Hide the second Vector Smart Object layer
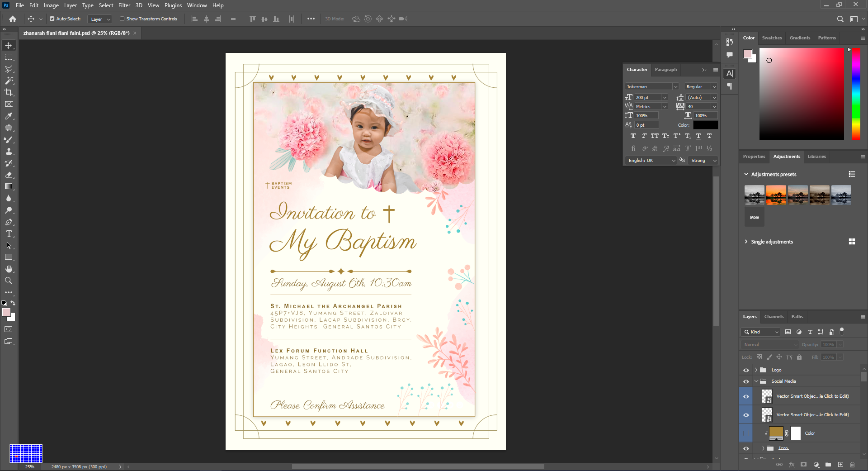This screenshot has width=868, height=471. click(746, 415)
